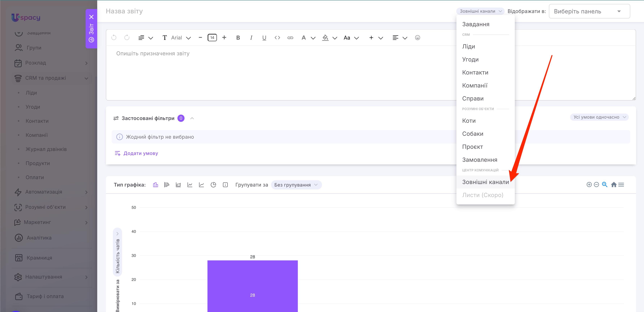Open the Зовнішні канали entity selector
644x312 pixels.
tap(480, 11)
